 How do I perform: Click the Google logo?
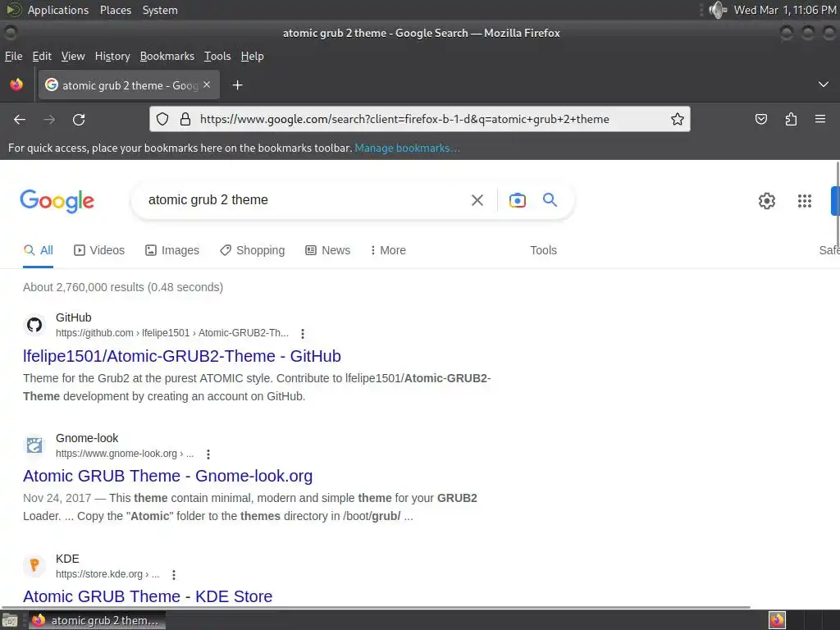click(57, 202)
